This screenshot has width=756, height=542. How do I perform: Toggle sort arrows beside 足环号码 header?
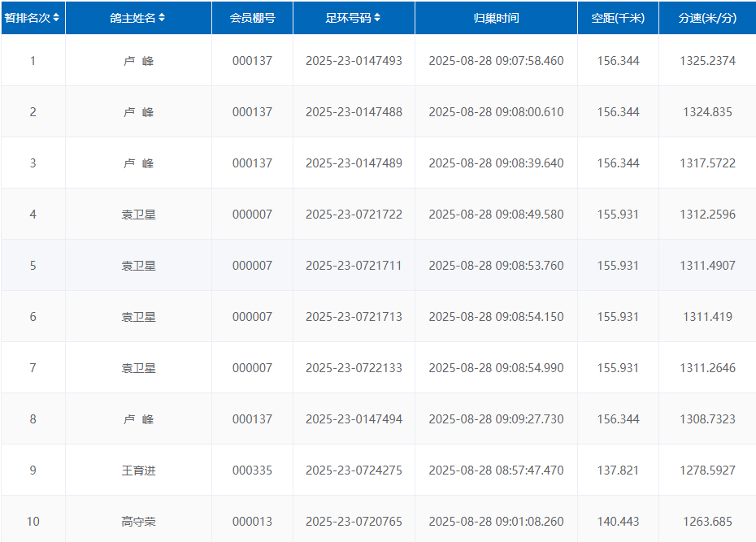(x=377, y=18)
